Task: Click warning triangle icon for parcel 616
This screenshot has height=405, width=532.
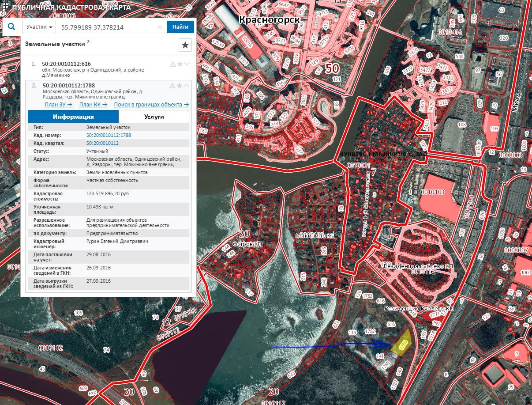Action: 173,64
